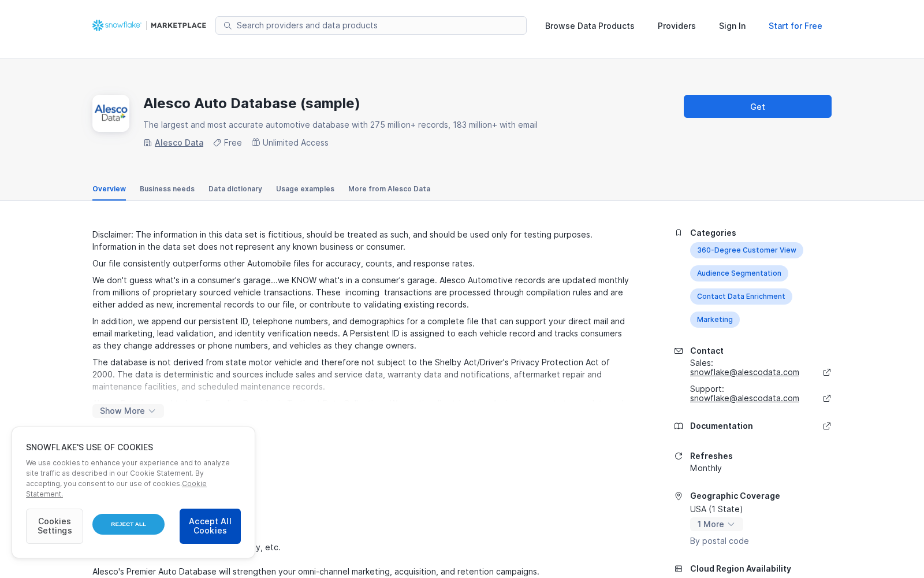Click the USA (1 State) coverage text

coord(716,509)
